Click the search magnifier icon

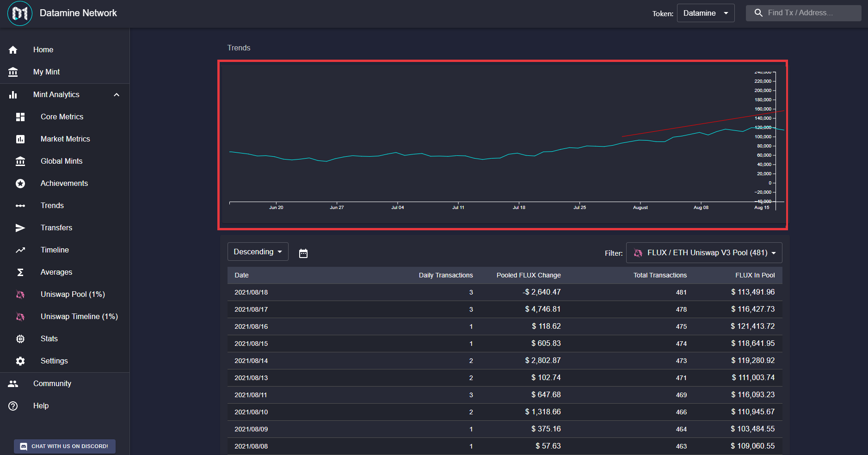tap(758, 13)
